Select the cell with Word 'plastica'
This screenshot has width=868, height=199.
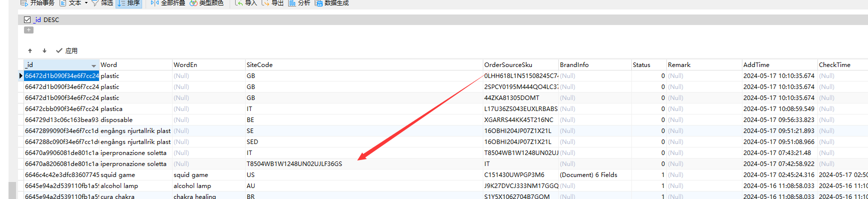[136, 109]
